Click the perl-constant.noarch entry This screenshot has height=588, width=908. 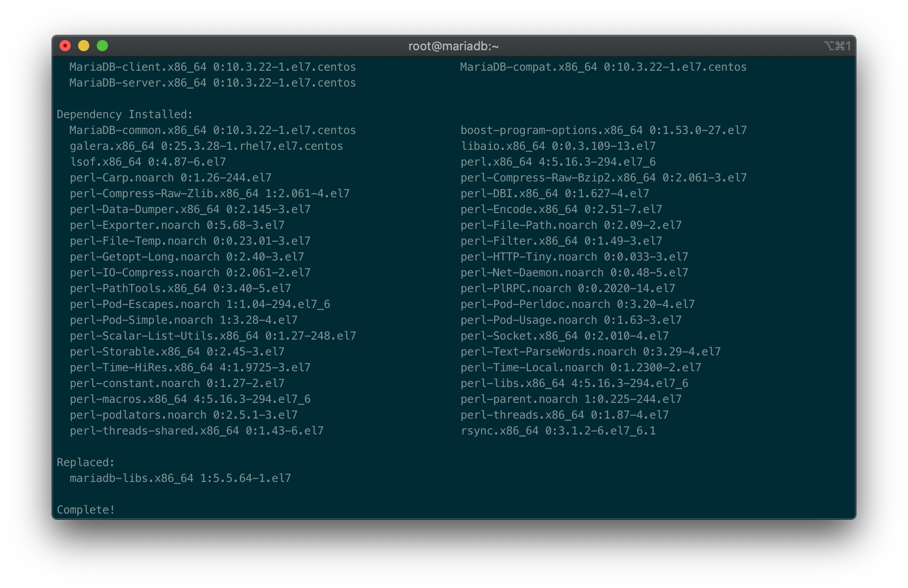[177, 383]
